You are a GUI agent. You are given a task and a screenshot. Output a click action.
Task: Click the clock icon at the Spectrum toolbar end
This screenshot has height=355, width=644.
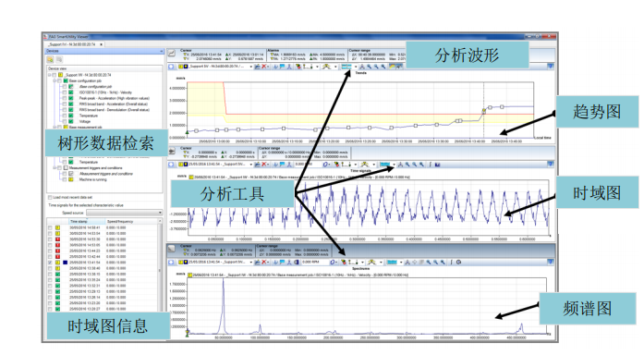[459, 262]
